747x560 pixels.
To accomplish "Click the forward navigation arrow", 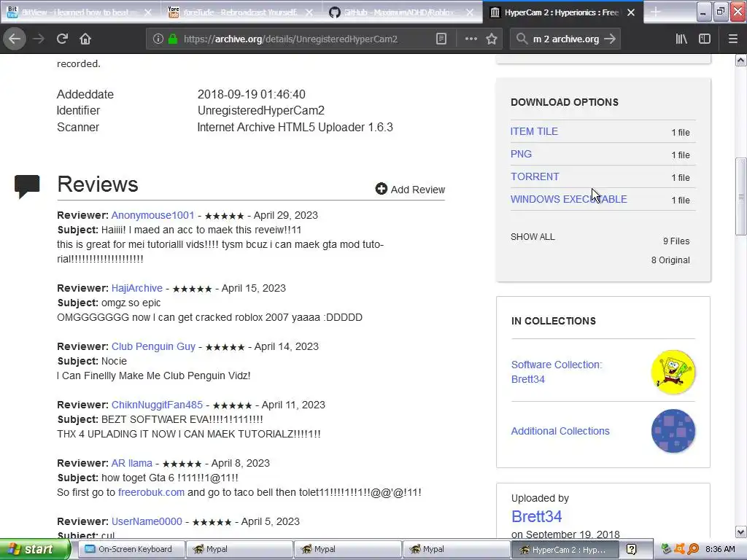I will pyautogui.click(x=39, y=39).
